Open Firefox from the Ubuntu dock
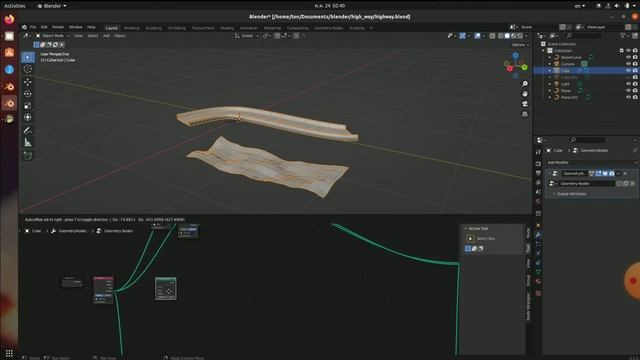640x360 pixels. tap(9, 19)
